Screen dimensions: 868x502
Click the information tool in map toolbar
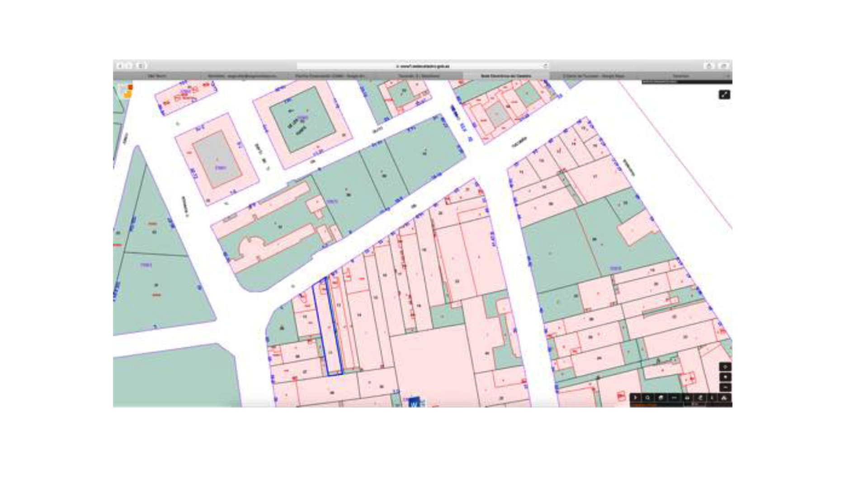712,398
